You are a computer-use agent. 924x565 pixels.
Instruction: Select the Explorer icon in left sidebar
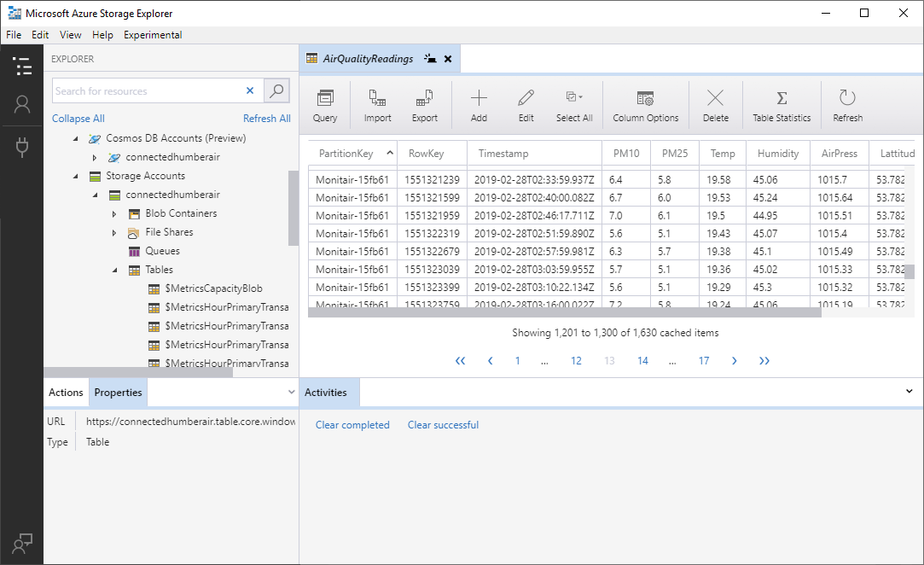click(x=22, y=67)
